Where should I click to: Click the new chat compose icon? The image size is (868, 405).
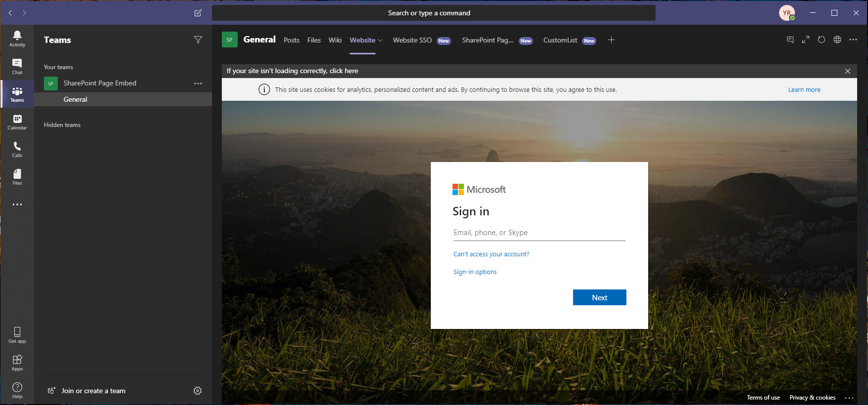[x=198, y=13]
